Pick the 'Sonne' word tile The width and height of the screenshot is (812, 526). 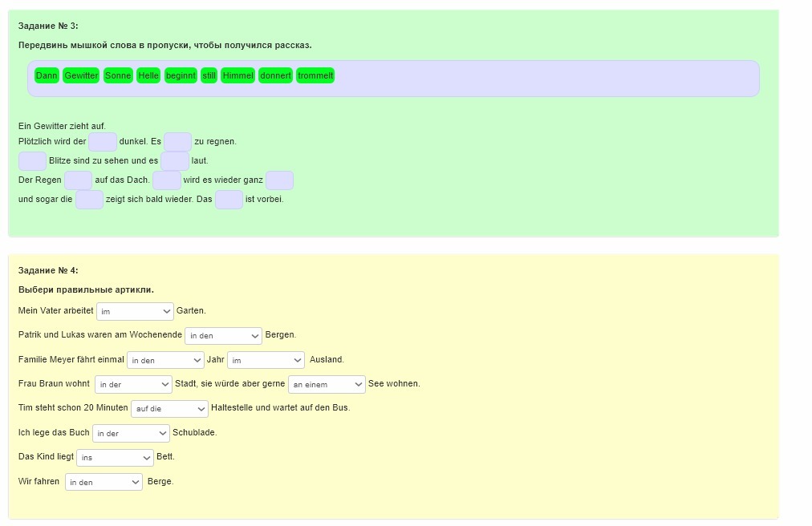click(118, 75)
